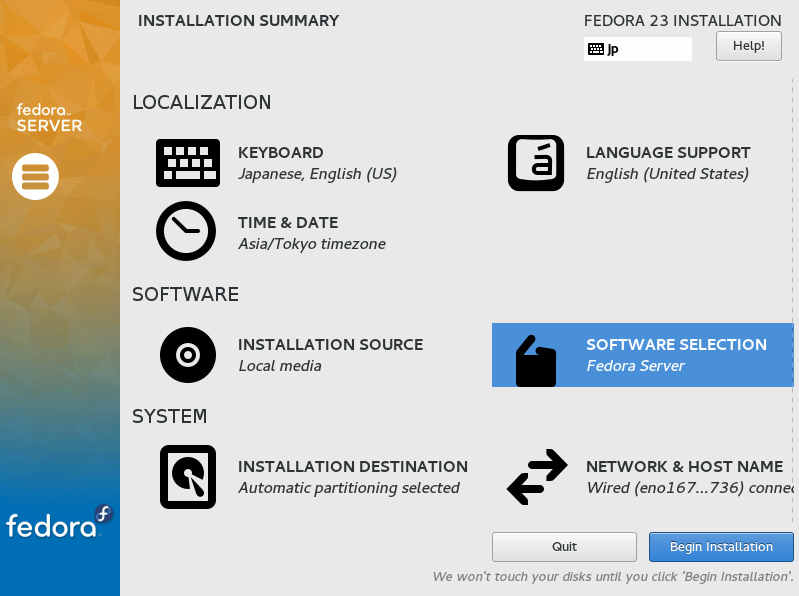Open the Help! button
The image size is (799, 596).
pyautogui.click(x=749, y=46)
